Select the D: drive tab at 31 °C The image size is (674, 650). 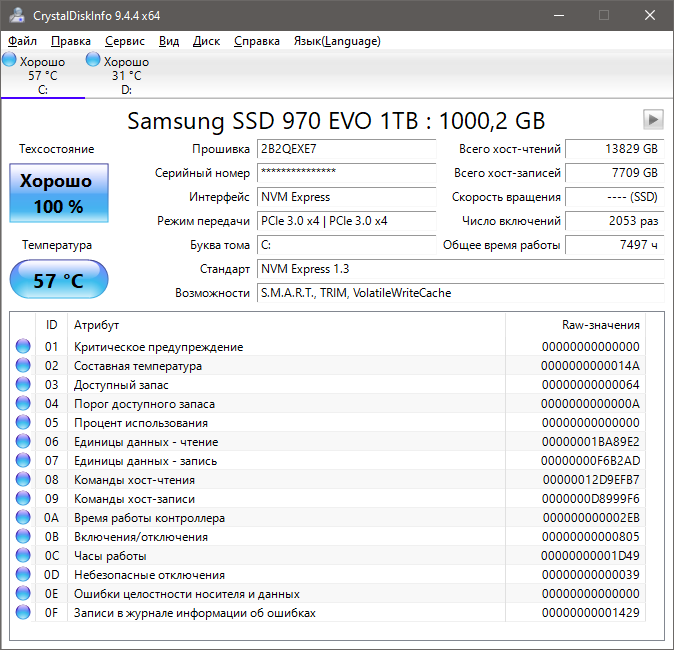point(126,75)
